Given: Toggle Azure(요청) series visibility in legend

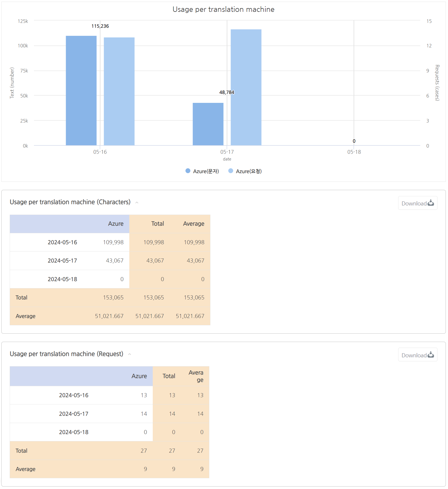Looking at the screenshot, I should [250, 171].
